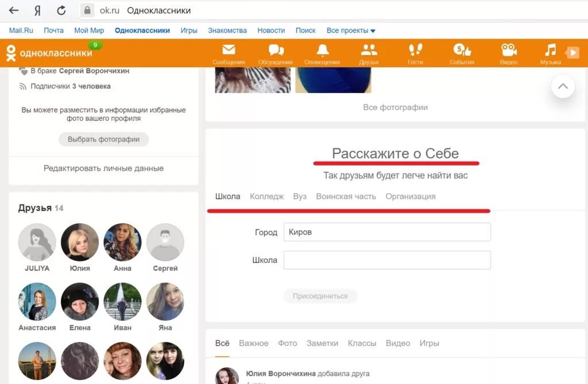Open friend Яна avatar
Image resolution: width=588 pixels, height=384 pixels.
click(x=165, y=301)
